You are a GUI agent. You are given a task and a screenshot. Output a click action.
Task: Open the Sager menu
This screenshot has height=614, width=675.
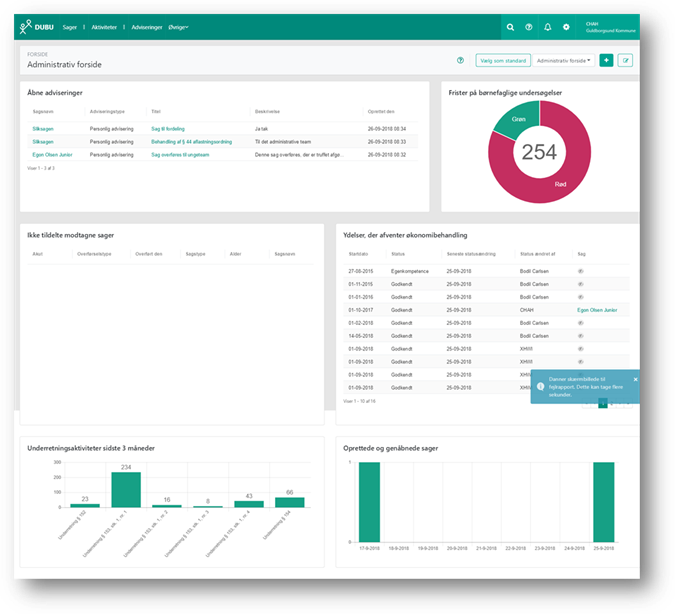tap(70, 27)
